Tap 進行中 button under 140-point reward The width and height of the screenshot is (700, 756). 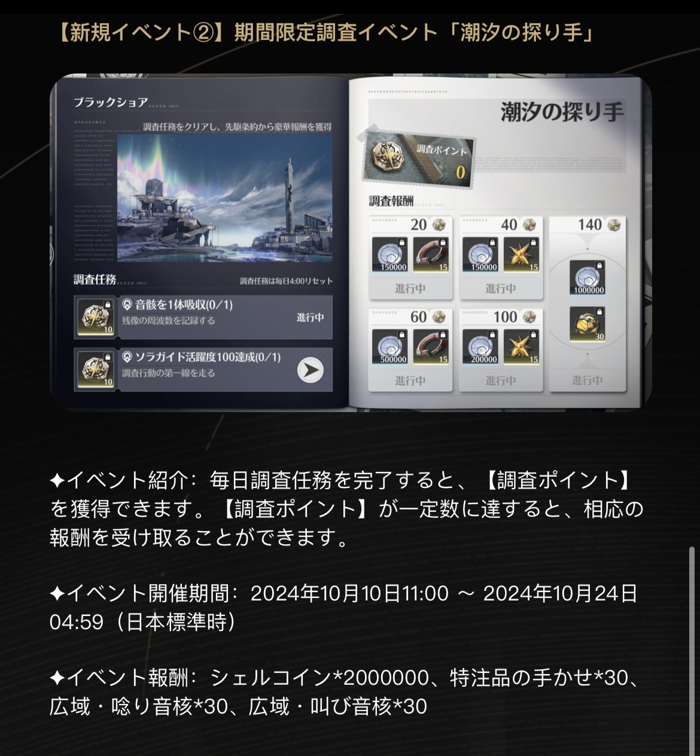[588, 380]
